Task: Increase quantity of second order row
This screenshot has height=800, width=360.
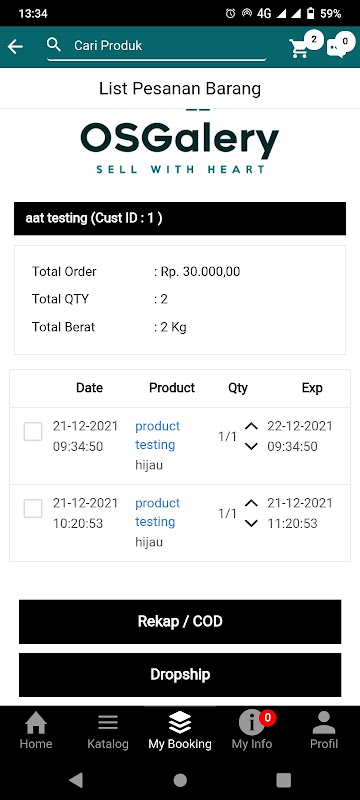Action: point(251,503)
